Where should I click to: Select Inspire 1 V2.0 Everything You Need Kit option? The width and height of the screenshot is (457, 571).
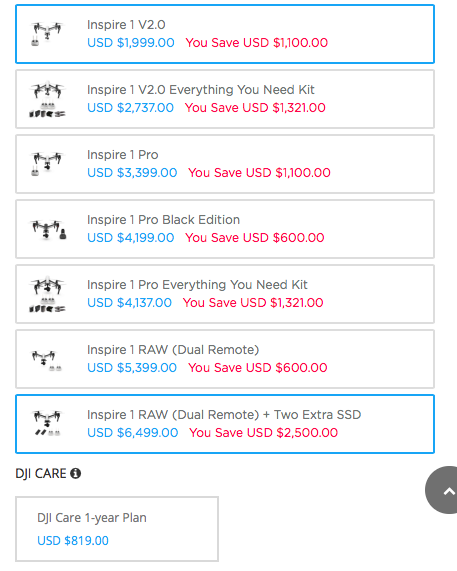225,99
